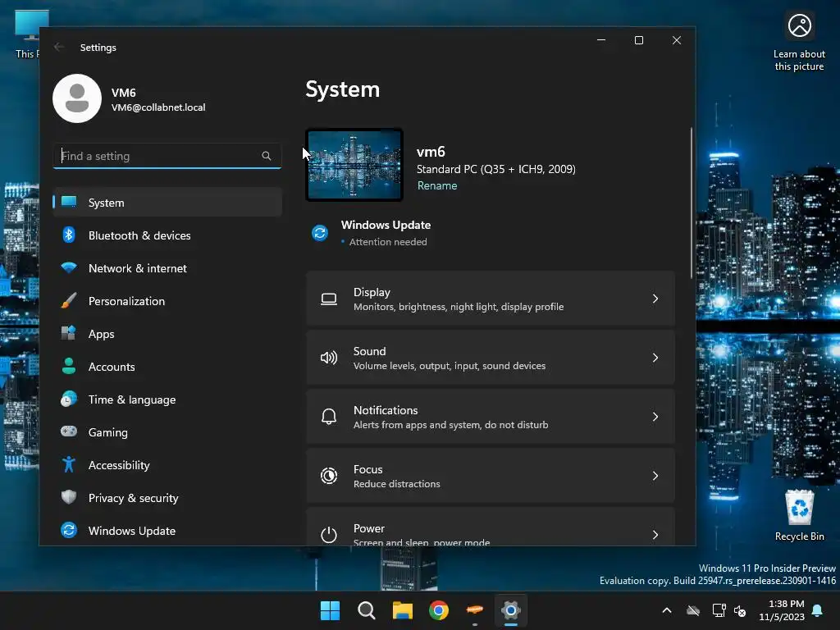Viewport: 840px width, 630px height.
Task: Click the Network wifi icon in sidebar
Action: coord(69,267)
